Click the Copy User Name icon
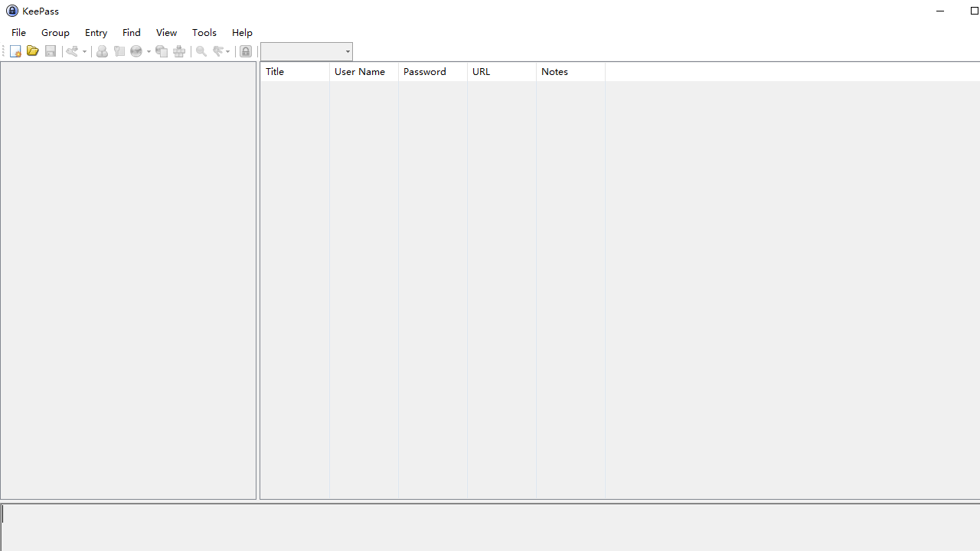 (102, 51)
